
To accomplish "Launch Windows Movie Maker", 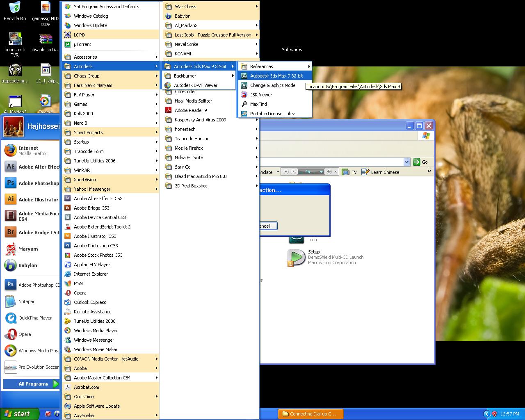I will (x=111, y=349).
